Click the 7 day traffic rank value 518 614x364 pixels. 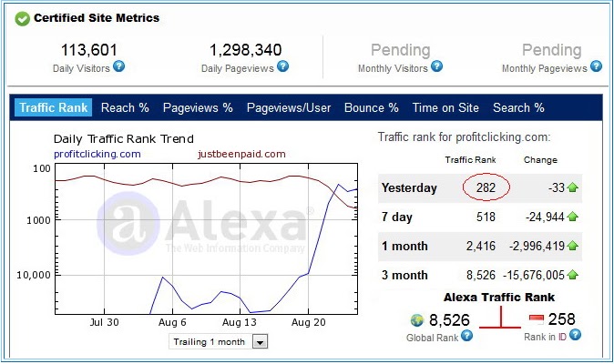click(x=486, y=217)
